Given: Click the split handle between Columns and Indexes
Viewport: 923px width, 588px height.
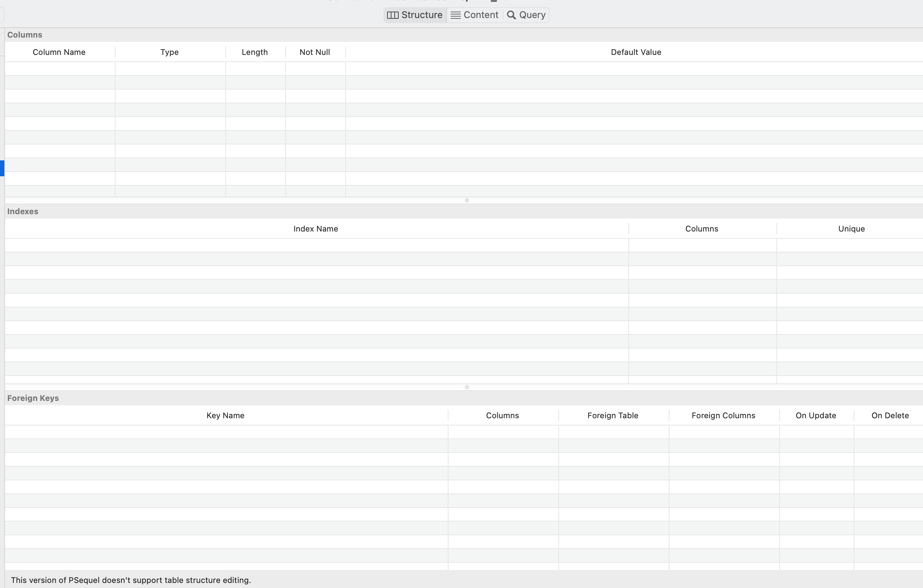Looking at the screenshot, I should point(467,200).
